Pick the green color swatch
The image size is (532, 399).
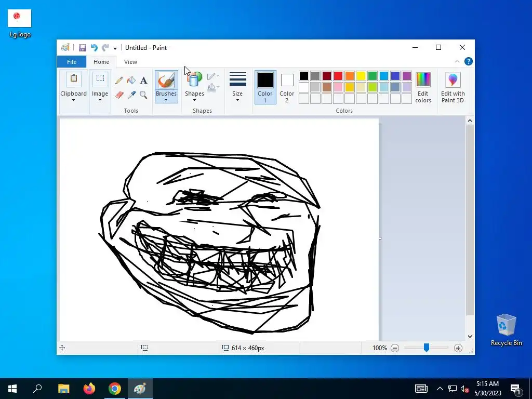pos(373,76)
